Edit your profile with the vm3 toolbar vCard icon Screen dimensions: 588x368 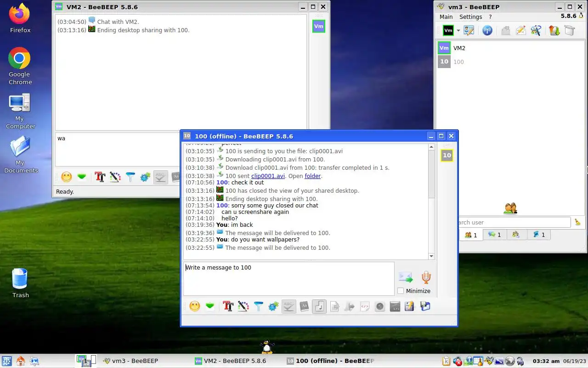(x=469, y=30)
